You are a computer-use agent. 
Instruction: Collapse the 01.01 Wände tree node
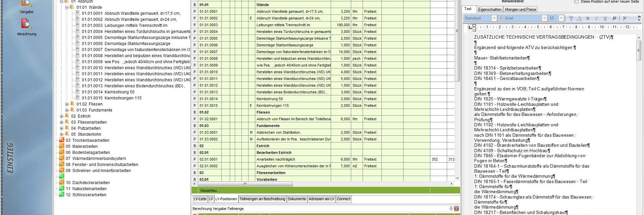[67, 7]
